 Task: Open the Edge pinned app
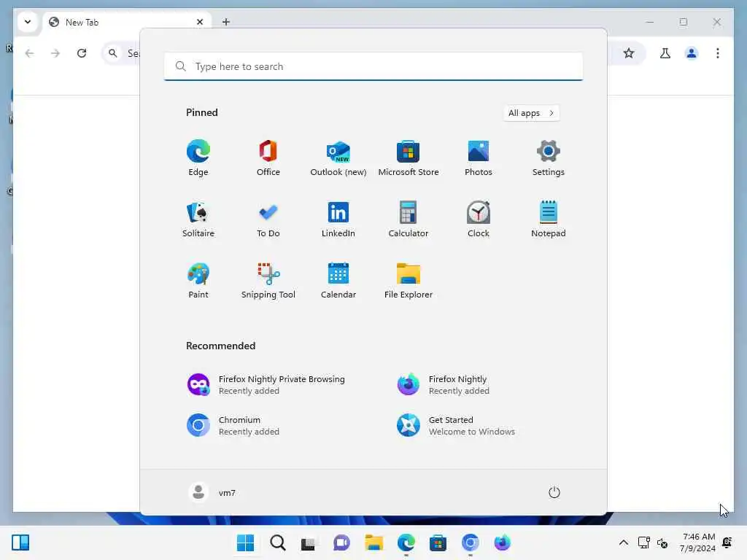[198, 158]
